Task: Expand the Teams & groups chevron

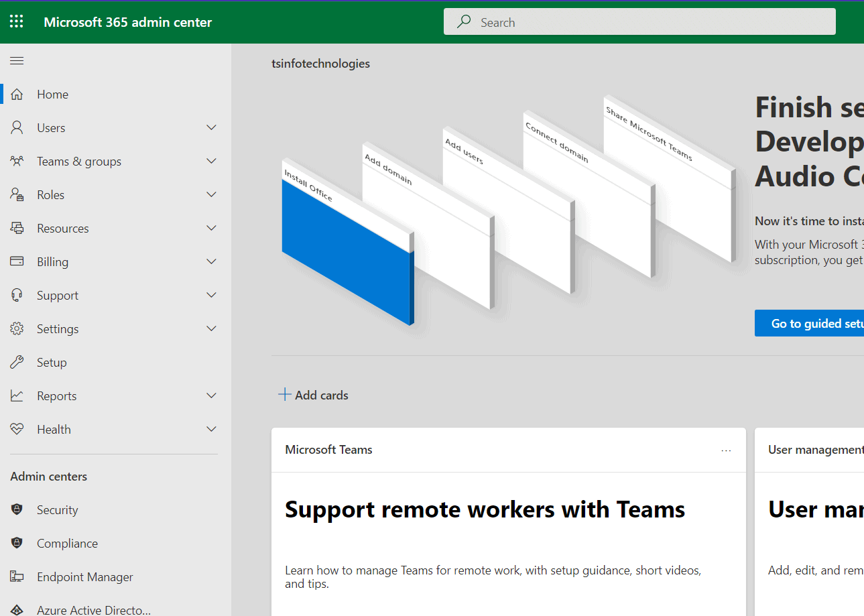Action: coord(211,162)
